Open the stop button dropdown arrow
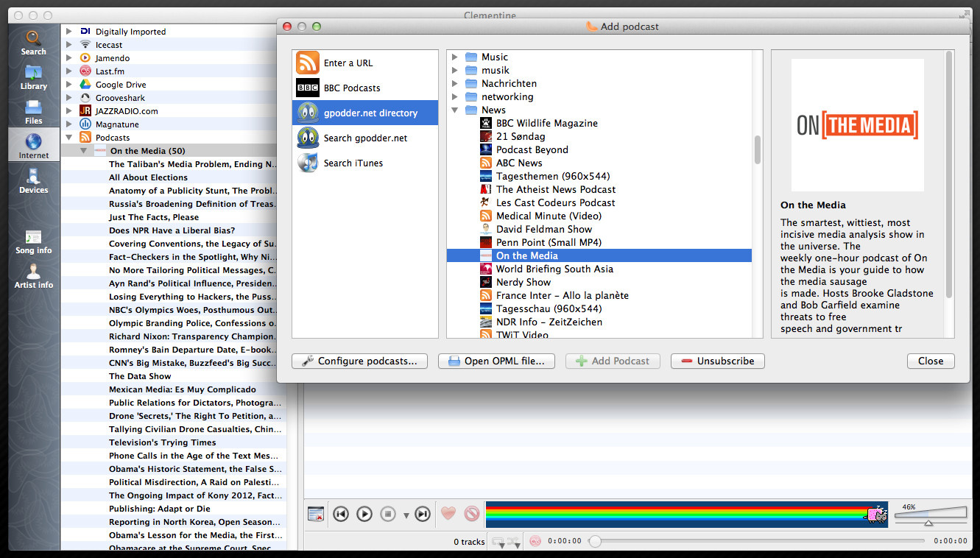Image resolution: width=980 pixels, height=558 pixels. pos(406,515)
